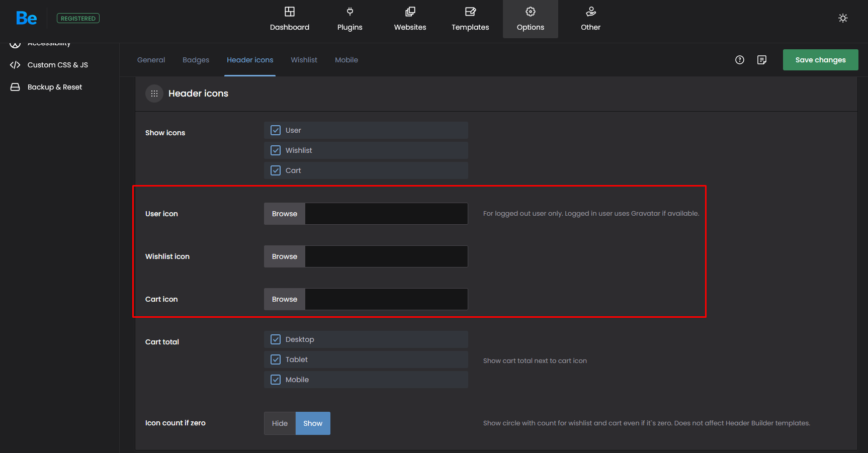Screen dimensions: 868x453
Task: Open Custom CSS & JS settings
Action: coord(58,65)
